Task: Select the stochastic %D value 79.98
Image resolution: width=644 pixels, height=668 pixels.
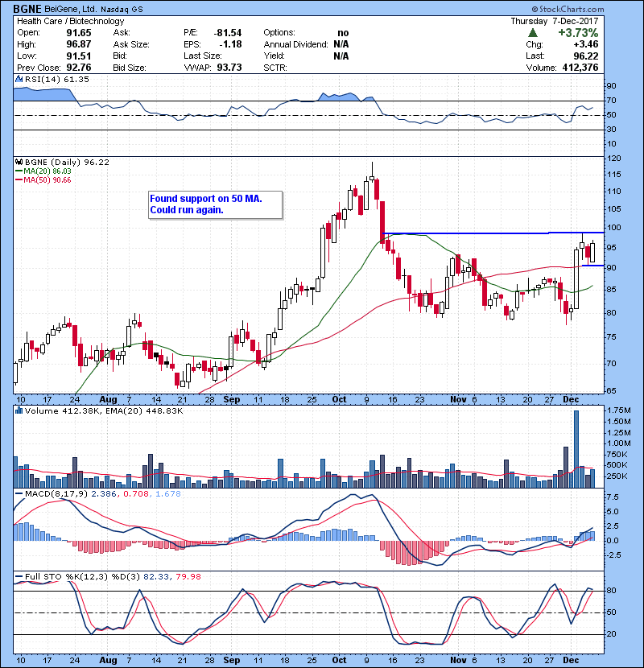Action: click(x=188, y=576)
